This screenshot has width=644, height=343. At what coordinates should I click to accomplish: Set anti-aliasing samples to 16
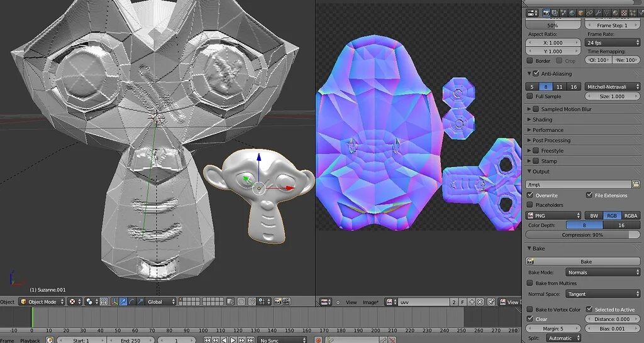tap(574, 87)
